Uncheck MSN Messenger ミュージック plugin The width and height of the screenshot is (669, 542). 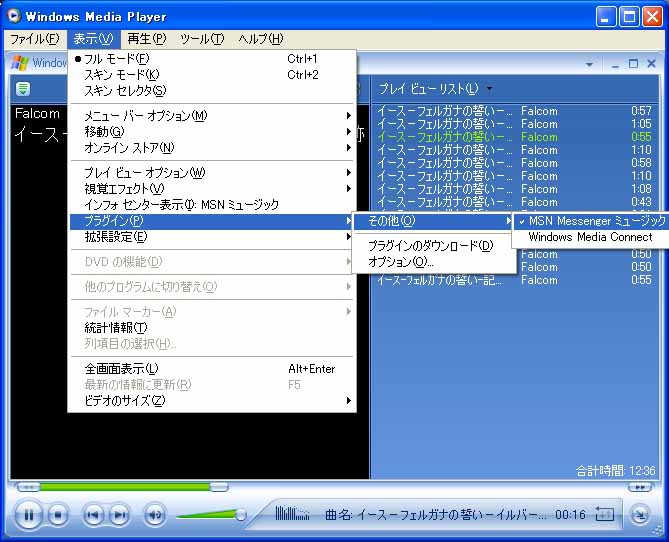click(590, 221)
